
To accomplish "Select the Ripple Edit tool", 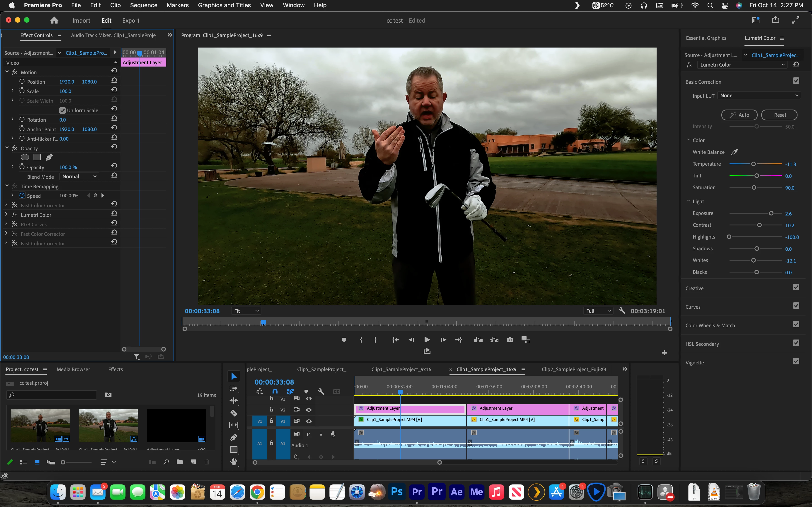I will pos(234,401).
